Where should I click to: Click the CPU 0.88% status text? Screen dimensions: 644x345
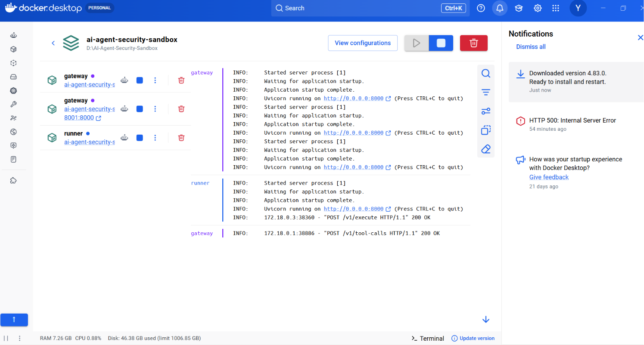click(x=88, y=339)
